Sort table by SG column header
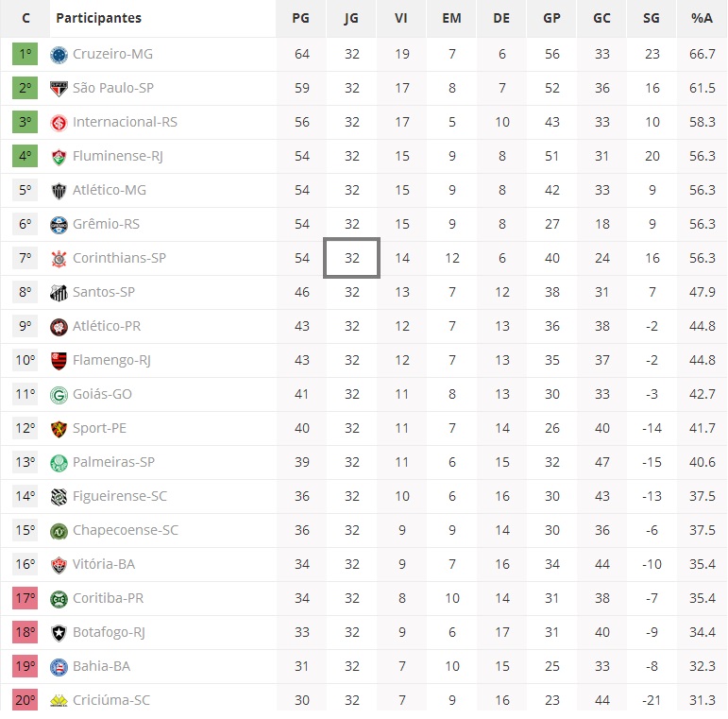 [651, 18]
